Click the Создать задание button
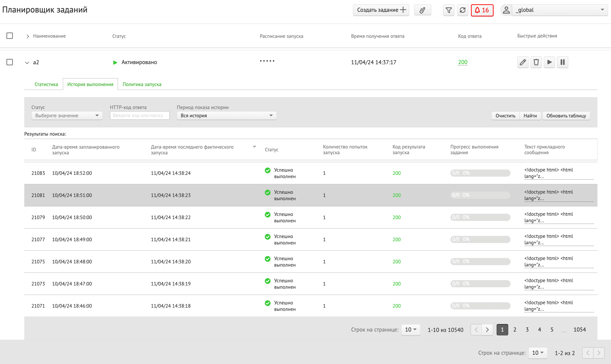Image resolution: width=611 pixels, height=364 pixels. (x=381, y=10)
